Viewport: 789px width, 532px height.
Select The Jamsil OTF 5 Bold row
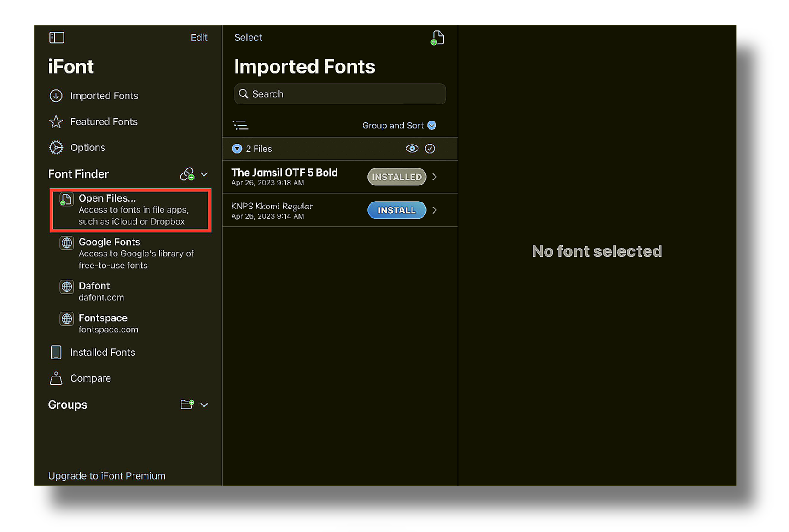pyautogui.click(x=340, y=177)
